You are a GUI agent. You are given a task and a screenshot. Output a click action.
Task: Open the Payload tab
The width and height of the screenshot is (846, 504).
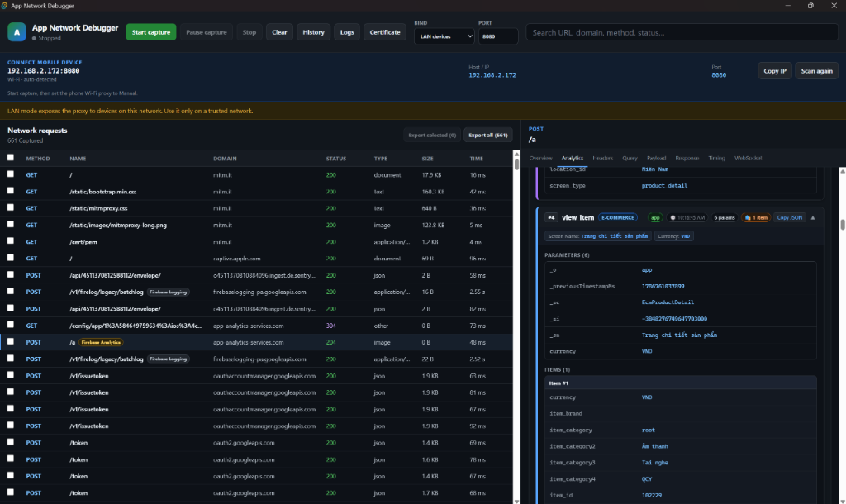[656, 158]
